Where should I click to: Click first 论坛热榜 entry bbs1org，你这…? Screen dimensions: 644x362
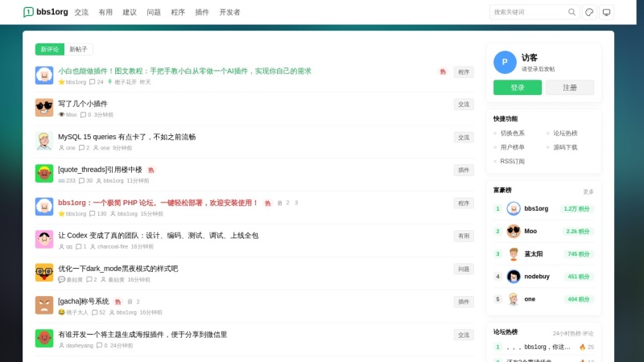coord(539,348)
